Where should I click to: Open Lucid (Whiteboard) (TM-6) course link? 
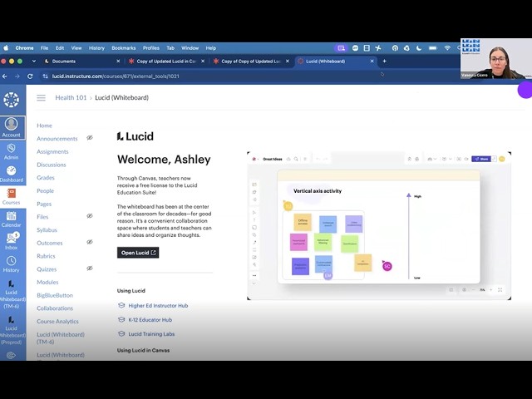[x=61, y=338]
